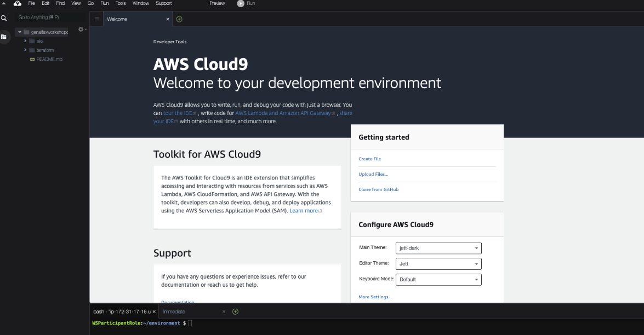
Task: Switch to the bash terminal tab
Action: [x=122, y=311]
